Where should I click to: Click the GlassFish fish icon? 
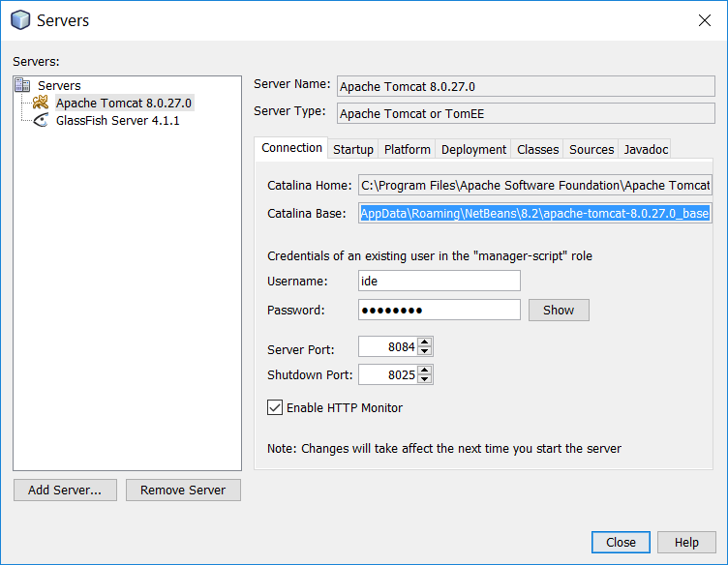point(41,120)
